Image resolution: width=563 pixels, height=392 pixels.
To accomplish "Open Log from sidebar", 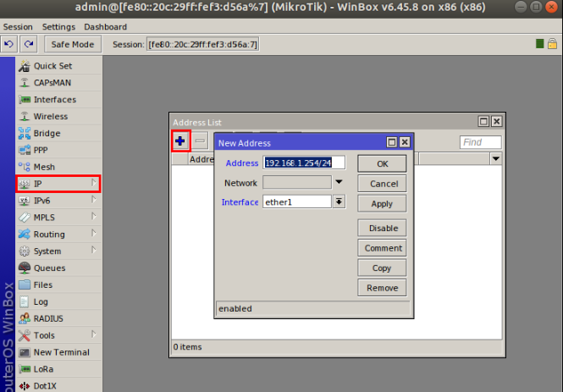I will click(x=59, y=302).
